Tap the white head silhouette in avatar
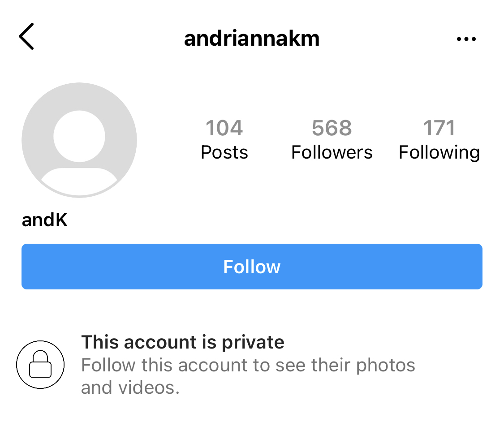Viewport: 504px width, 435px height. click(79, 136)
